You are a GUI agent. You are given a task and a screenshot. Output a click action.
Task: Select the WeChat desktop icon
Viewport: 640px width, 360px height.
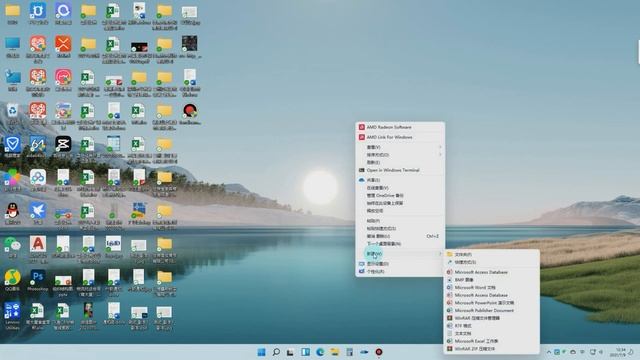tap(12, 247)
